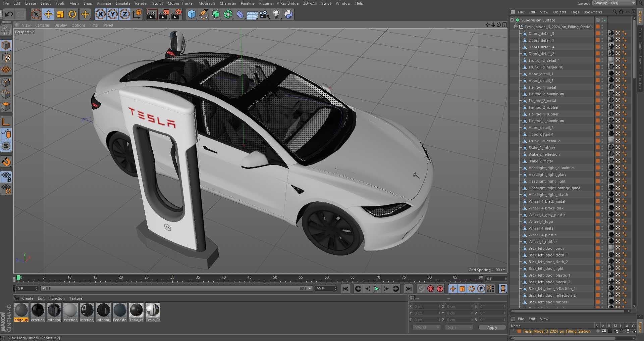The image size is (644, 341).
Task: Select the edge_gl material swatch
Action: click(21, 312)
